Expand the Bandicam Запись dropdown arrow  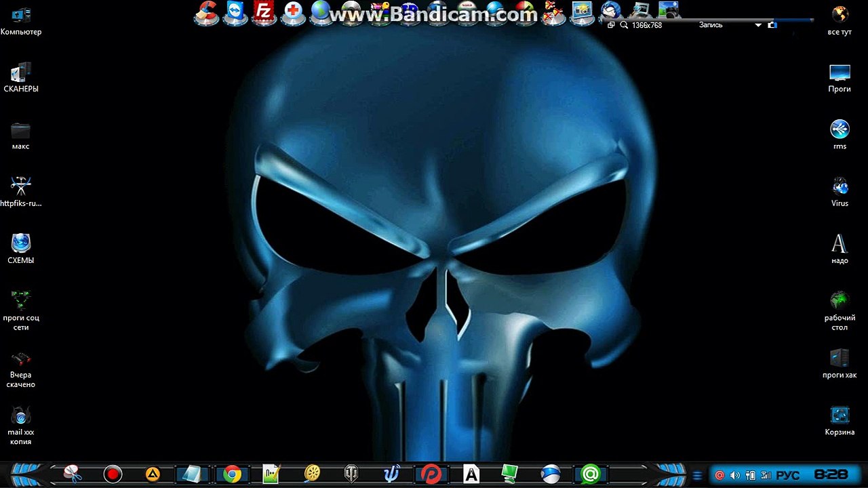tap(758, 25)
